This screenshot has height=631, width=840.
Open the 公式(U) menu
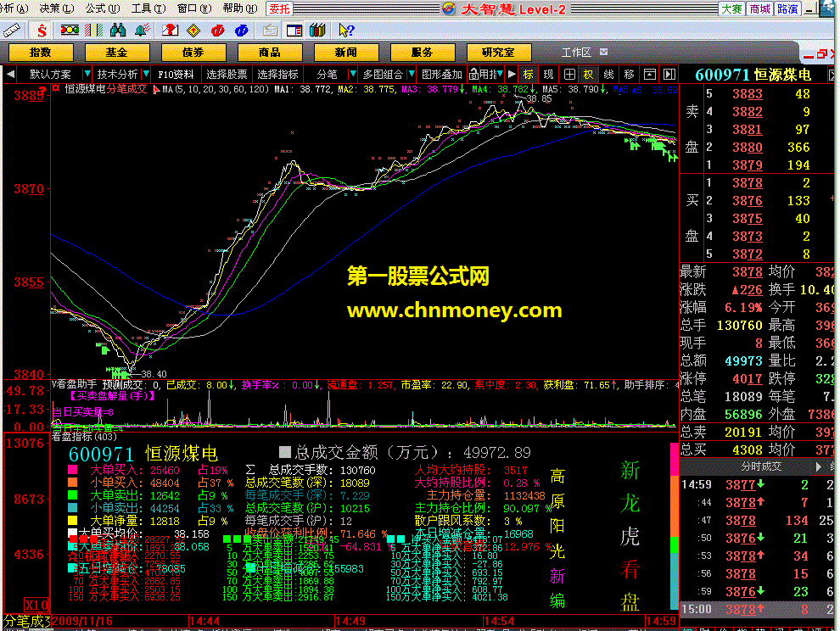(x=103, y=8)
